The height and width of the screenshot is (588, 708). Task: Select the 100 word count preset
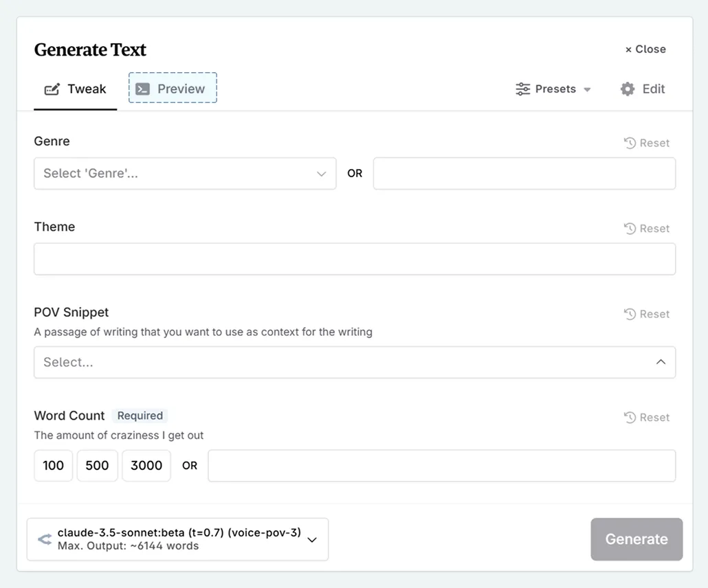point(53,465)
